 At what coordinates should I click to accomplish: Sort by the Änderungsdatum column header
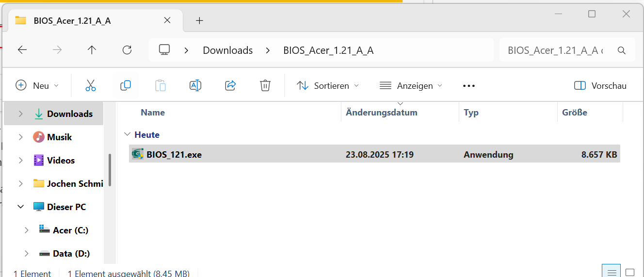click(x=381, y=113)
